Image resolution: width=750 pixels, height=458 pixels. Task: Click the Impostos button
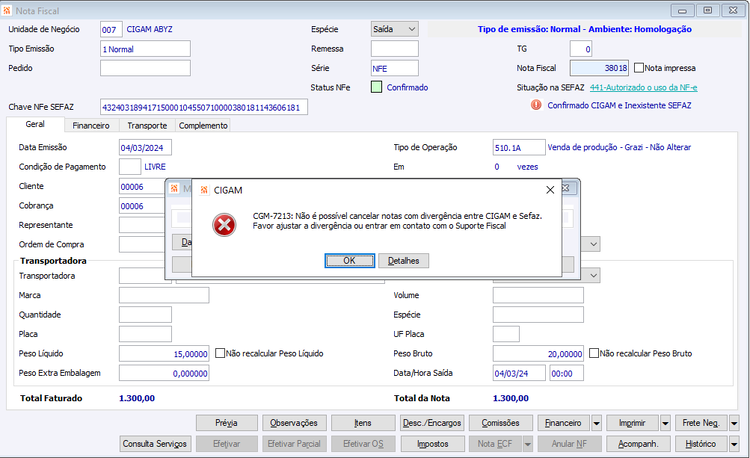coord(432,444)
